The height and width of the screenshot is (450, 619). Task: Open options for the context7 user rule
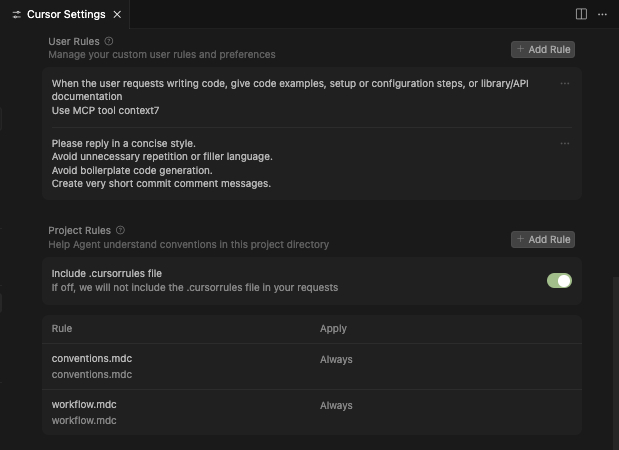coord(565,84)
